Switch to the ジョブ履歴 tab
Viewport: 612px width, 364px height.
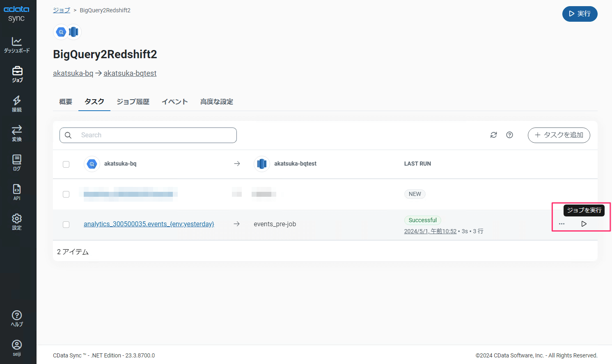point(133,102)
